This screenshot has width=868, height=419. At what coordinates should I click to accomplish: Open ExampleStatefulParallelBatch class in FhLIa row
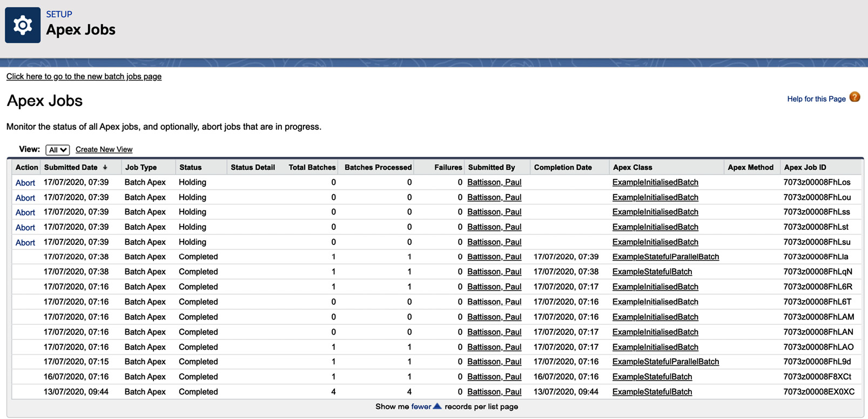point(665,257)
